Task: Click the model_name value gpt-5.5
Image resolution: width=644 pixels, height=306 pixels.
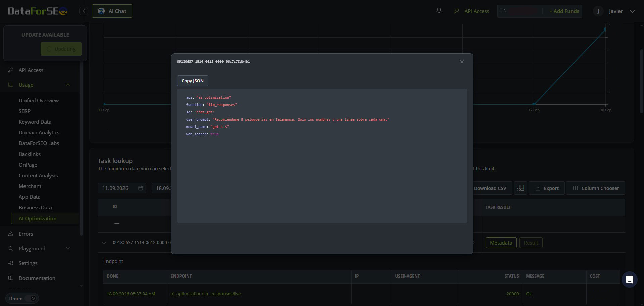Action: coord(220,127)
